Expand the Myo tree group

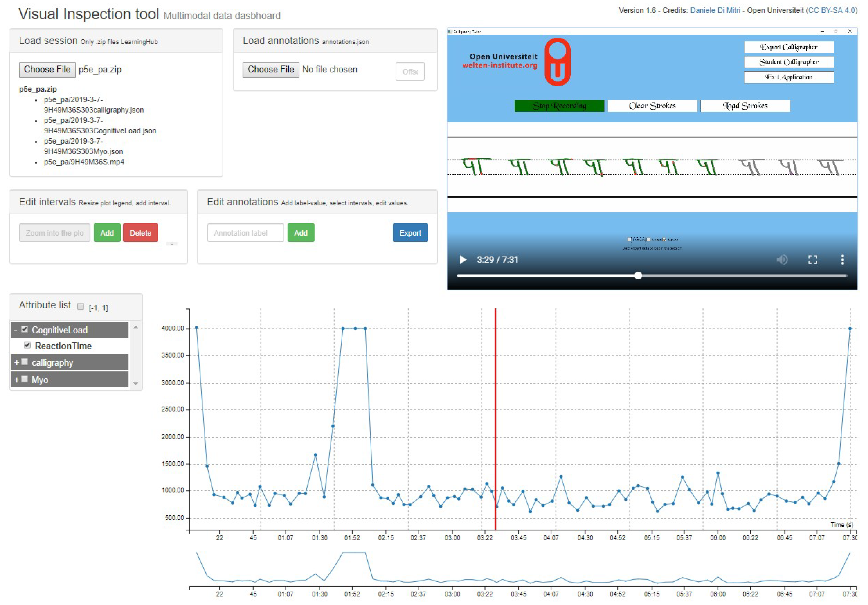(16, 380)
